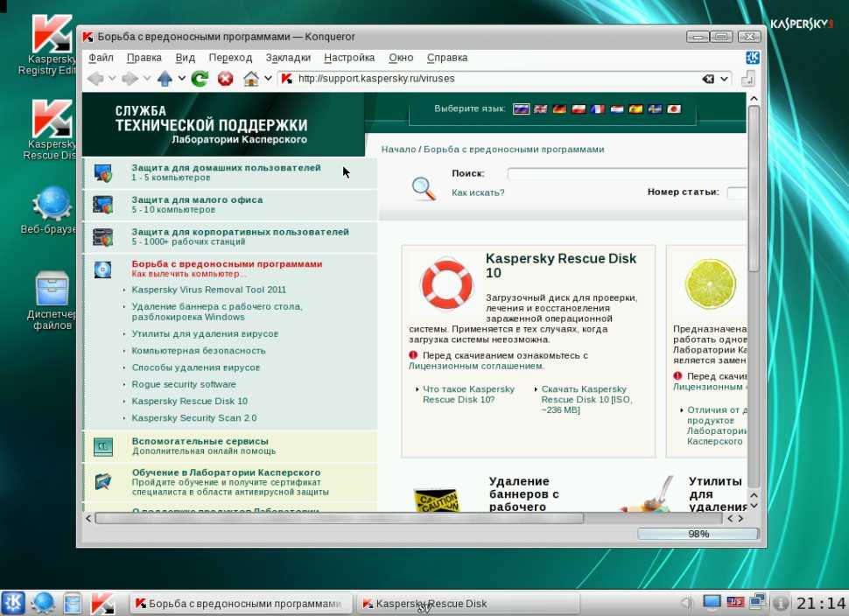Select the Russian flag language icon
The height and width of the screenshot is (616, 849).
pyautogui.click(x=521, y=108)
